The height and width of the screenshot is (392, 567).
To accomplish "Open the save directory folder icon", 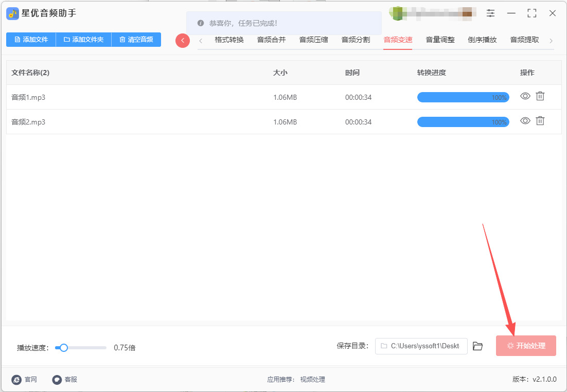I will [477, 346].
